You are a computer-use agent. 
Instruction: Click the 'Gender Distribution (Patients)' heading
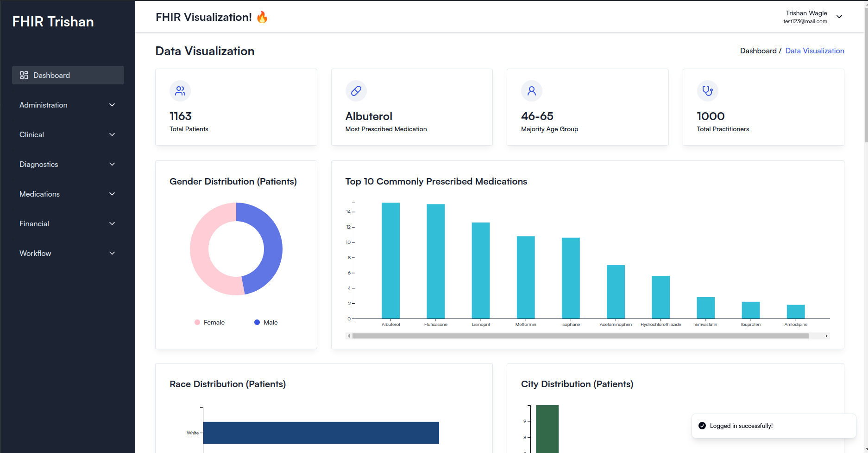click(233, 181)
